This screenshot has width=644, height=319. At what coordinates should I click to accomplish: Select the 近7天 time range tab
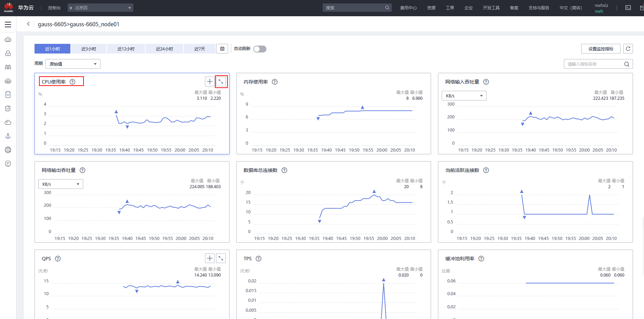pyautogui.click(x=199, y=49)
